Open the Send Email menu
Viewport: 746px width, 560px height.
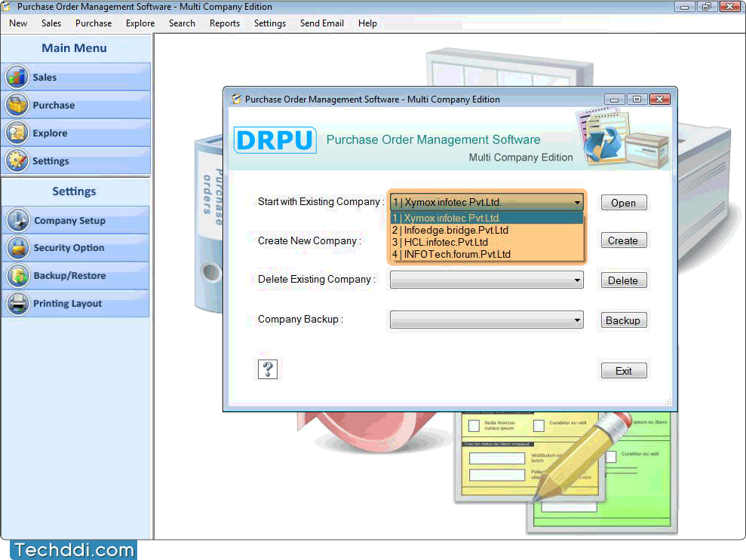(321, 23)
